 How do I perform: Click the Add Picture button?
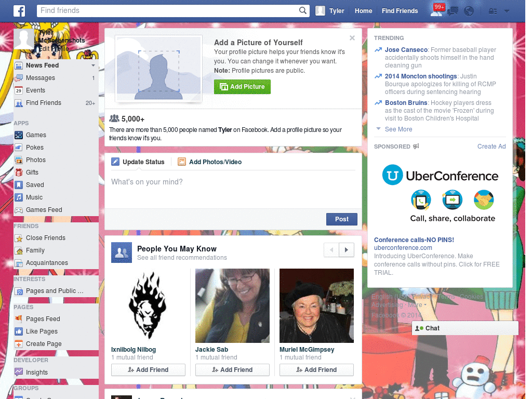[x=242, y=87]
